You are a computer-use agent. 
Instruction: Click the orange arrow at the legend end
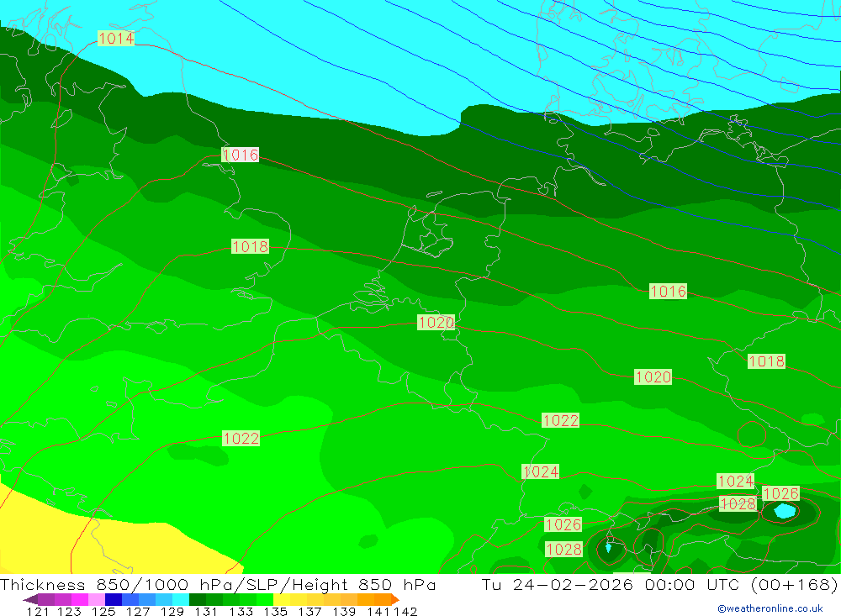point(395,599)
